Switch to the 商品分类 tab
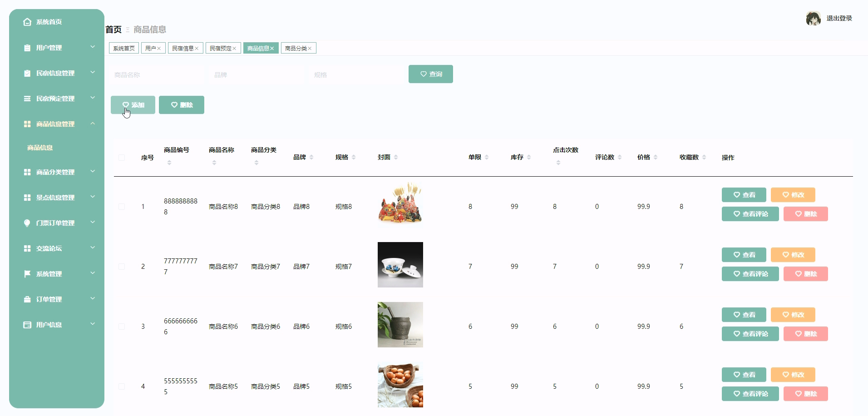The height and width of the screenshot is (416, 868). pos(296,48)
